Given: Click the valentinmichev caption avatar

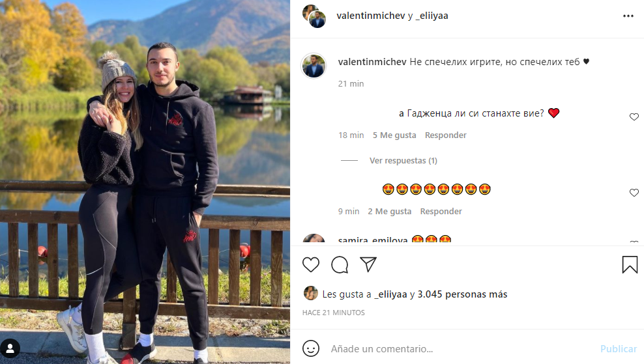Looking at the screenshot, I should coord(314,66).
